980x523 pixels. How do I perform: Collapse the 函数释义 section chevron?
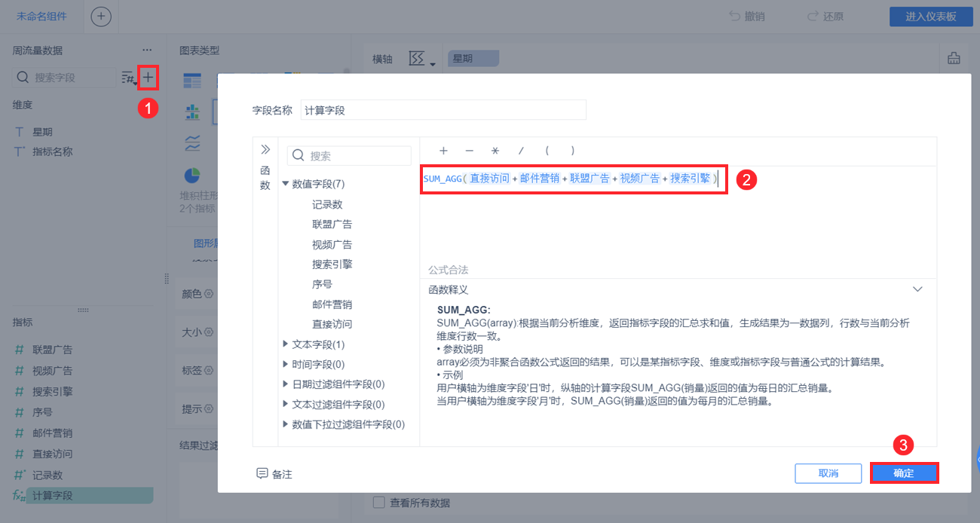tap(917, 289)
